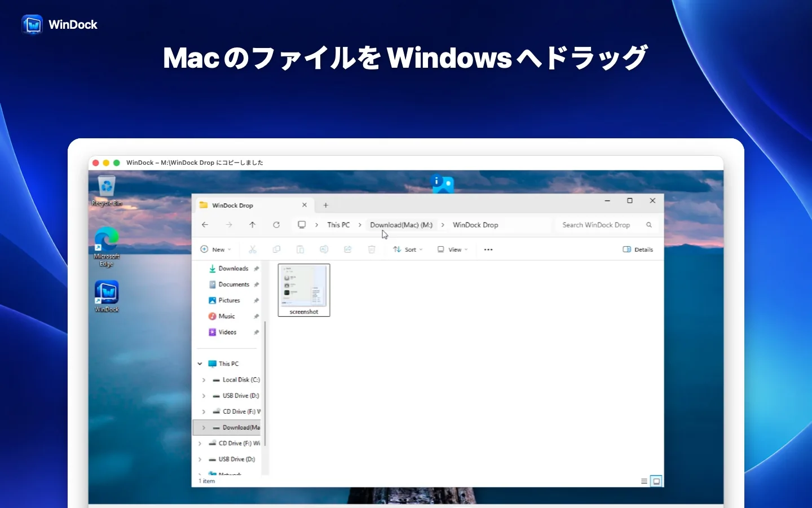The width and height of the screenshot is (812, 508).
Task: Go back in File Explorer navigation
Action: 205,225
